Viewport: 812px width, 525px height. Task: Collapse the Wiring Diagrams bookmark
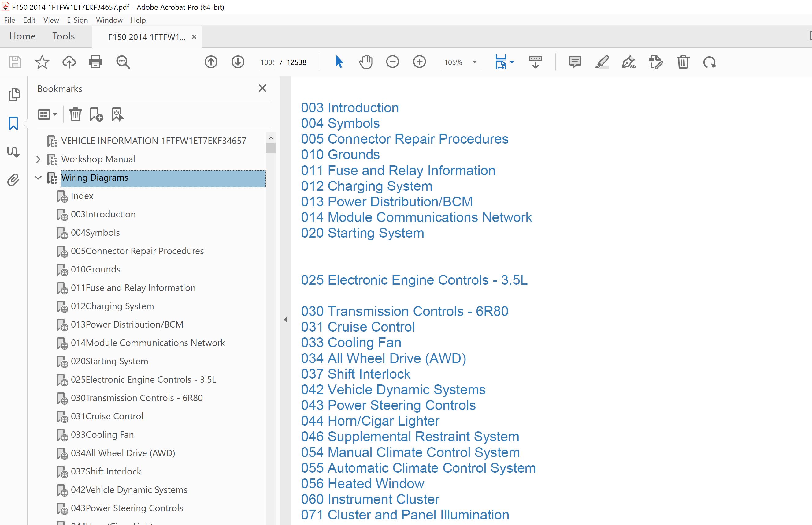coord(38,178)
